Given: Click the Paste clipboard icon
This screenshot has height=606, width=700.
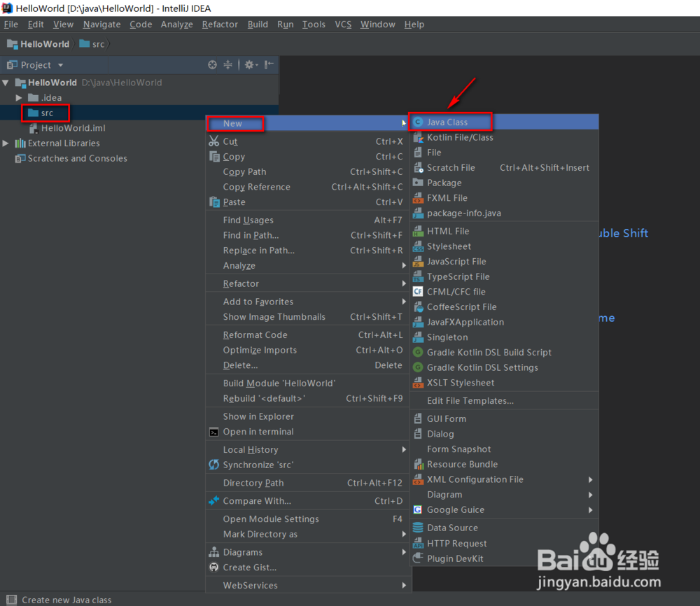Looking at the screenshot, I should click(x=214, y=202).
